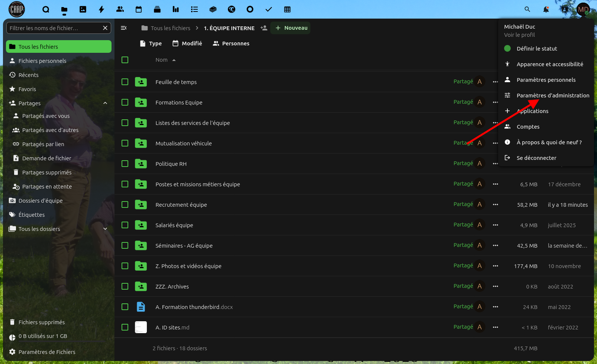Click the Nouveau button
597x364 pixels.
click(x=291, y=28)
